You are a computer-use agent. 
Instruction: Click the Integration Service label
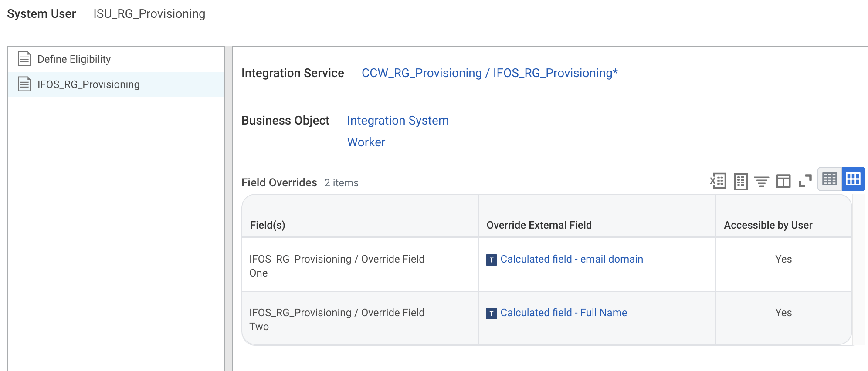[293, 73]
